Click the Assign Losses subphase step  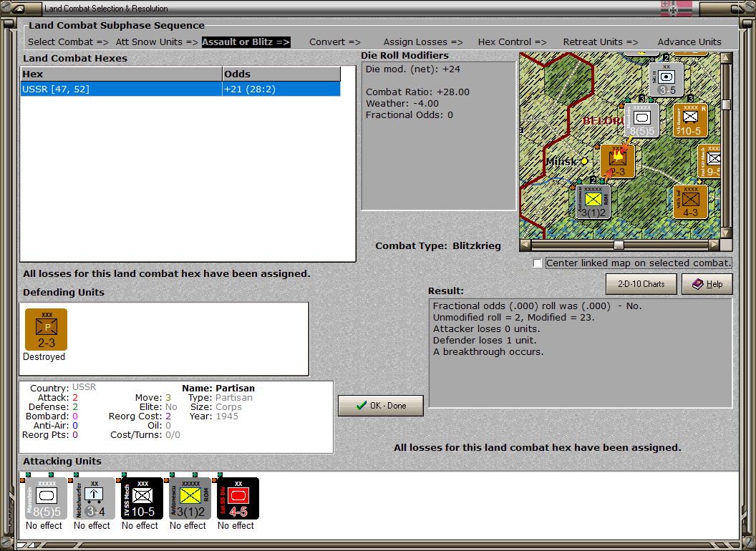[423, 42]
